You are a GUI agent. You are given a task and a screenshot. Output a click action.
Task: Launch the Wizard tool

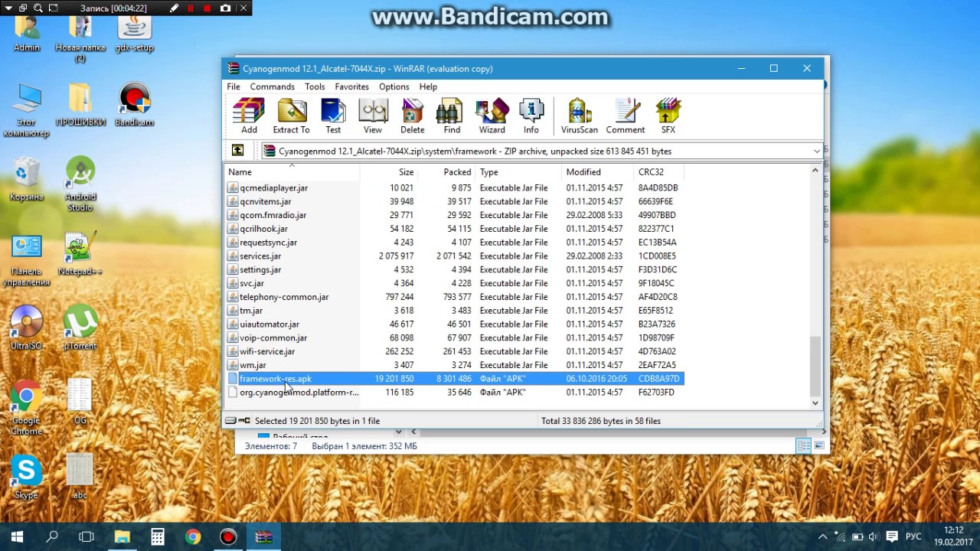pos(492,116)
